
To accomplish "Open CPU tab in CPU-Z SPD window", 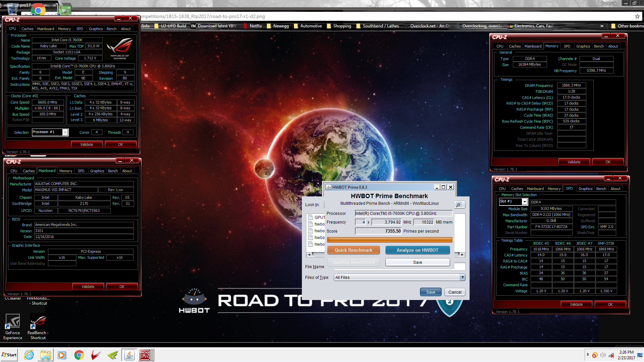I will point(502,189).
